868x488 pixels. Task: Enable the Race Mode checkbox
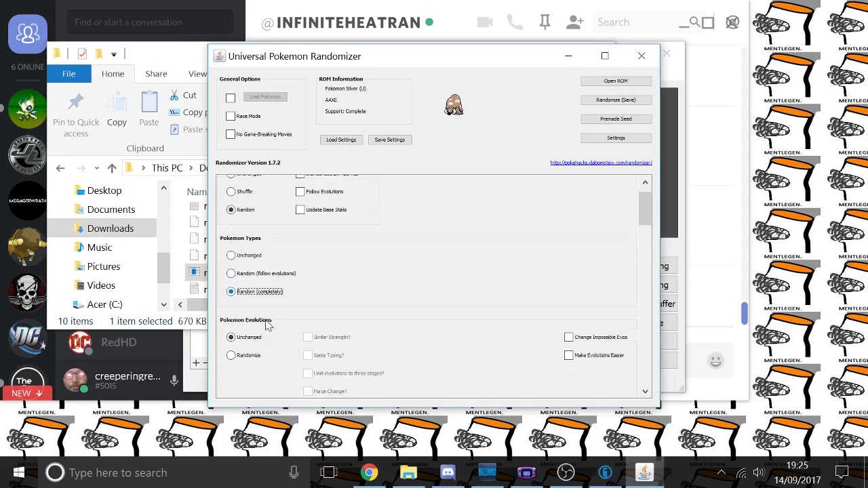231,116
